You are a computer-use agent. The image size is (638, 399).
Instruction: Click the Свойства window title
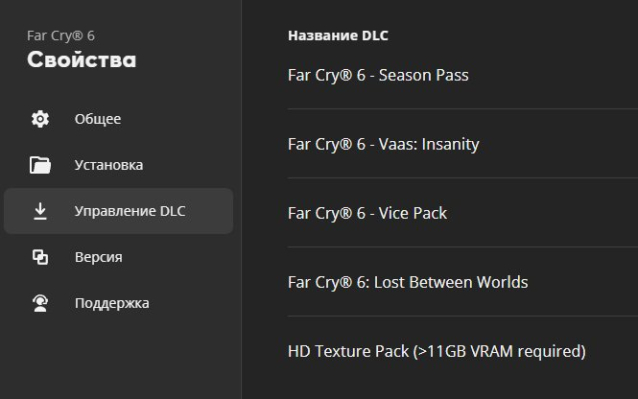click(x=82, y=60)
